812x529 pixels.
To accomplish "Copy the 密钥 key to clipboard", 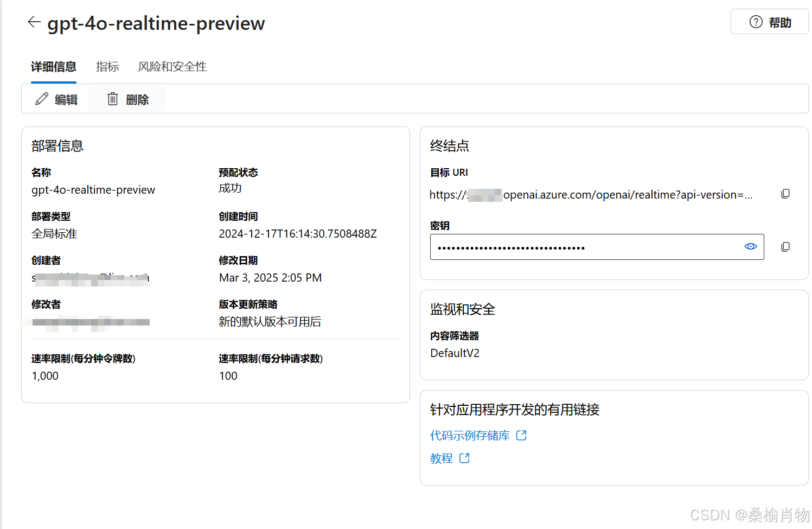I will click(x=785, y=247).
